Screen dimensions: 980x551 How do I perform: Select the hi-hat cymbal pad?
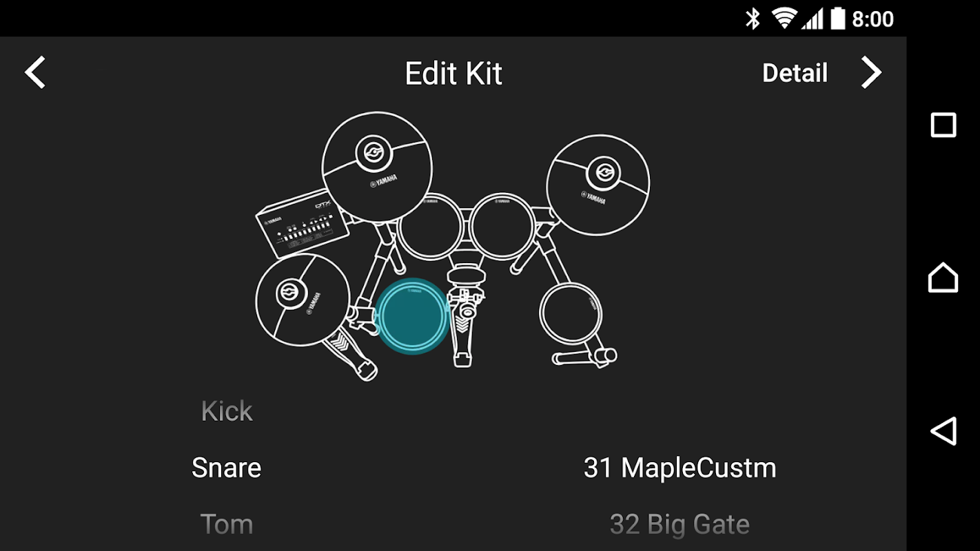pyautogui.click(x=302, y=300)
